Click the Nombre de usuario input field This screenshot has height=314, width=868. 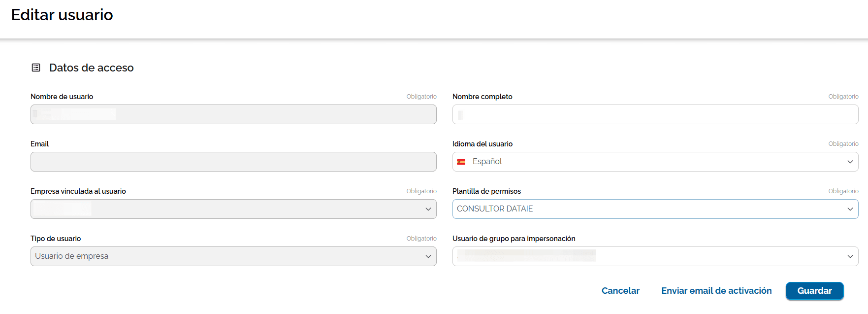233,114
